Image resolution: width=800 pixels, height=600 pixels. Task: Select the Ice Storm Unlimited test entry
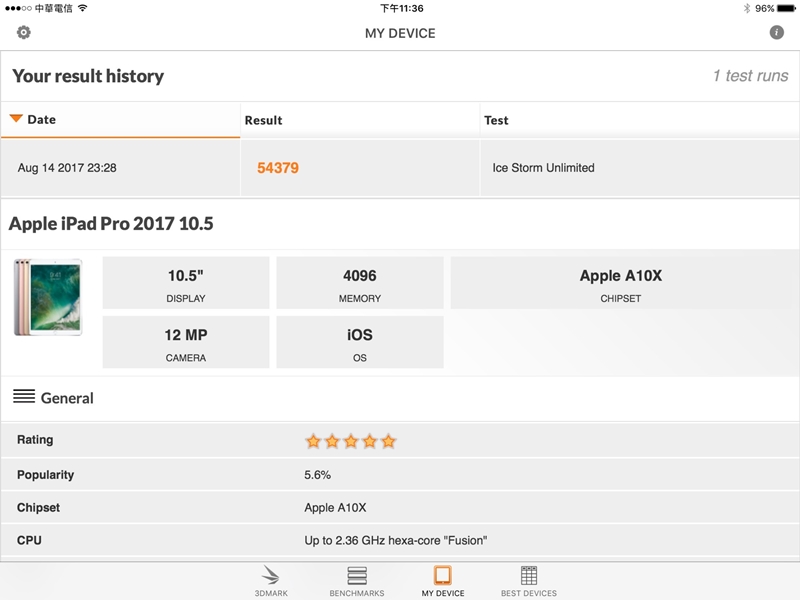(x=543, y=168)
